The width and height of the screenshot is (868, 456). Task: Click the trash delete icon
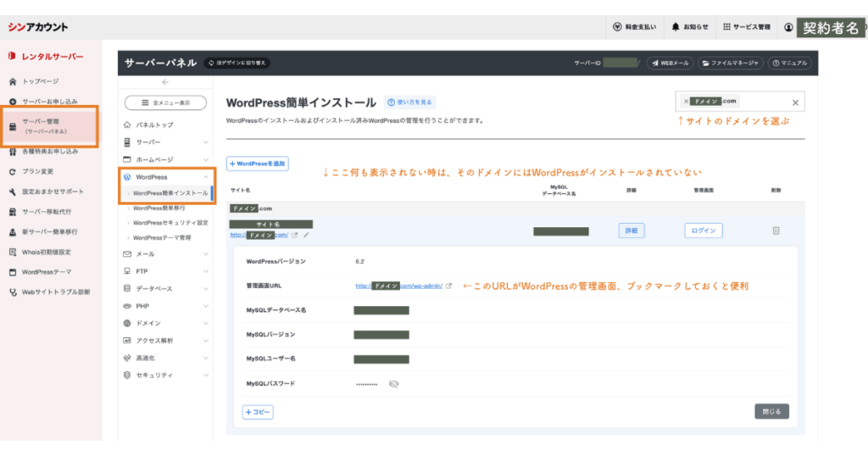coord(776,231)
